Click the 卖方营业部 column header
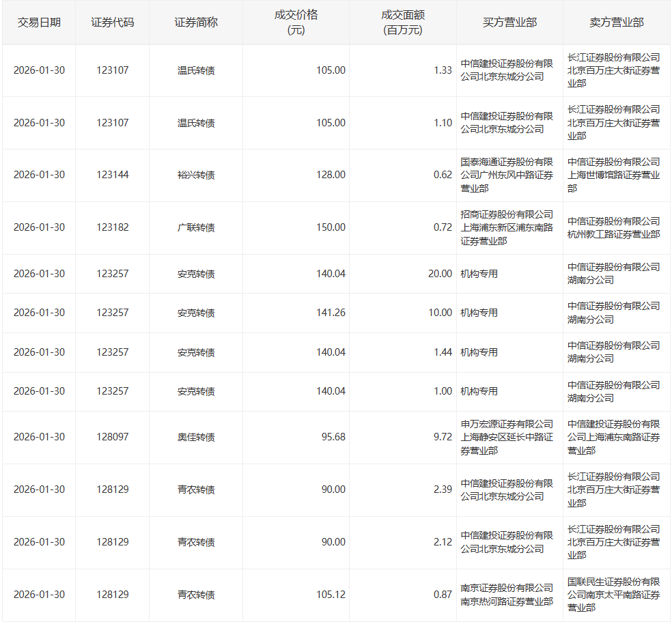This screenshot has width=672, height=624. click(616, 23)
